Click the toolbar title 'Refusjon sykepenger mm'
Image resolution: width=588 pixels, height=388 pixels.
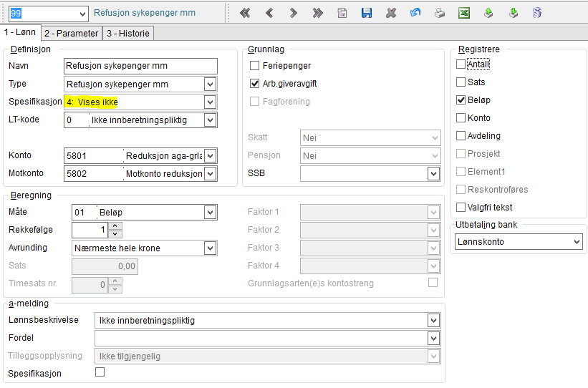click(x=145, y=13)
